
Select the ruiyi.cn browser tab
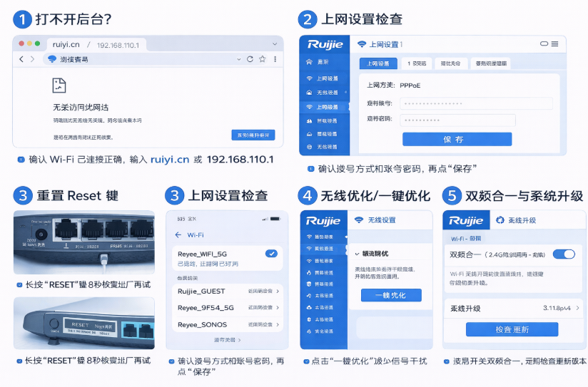tap(96, 45)
